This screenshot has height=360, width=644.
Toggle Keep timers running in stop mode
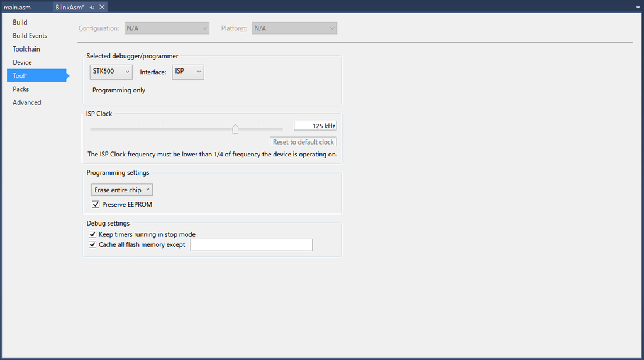[x=92, y=234]
